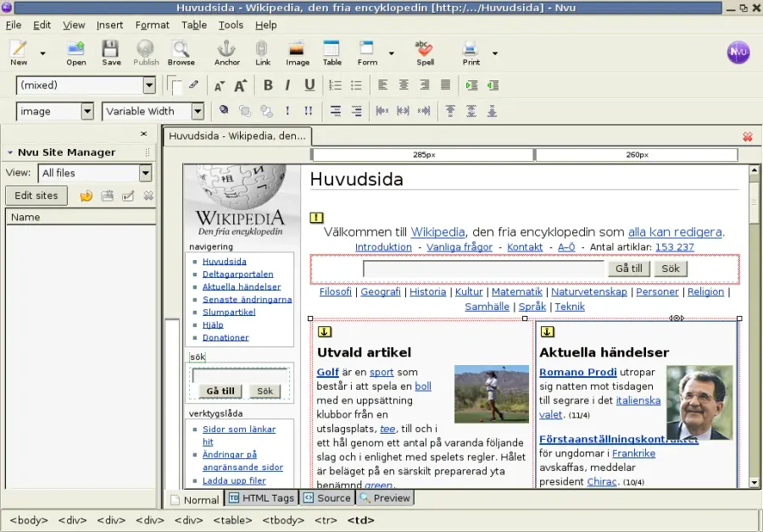763x532 pixels.
Task: Click the align top layer icon
Action: coord(450,111)
